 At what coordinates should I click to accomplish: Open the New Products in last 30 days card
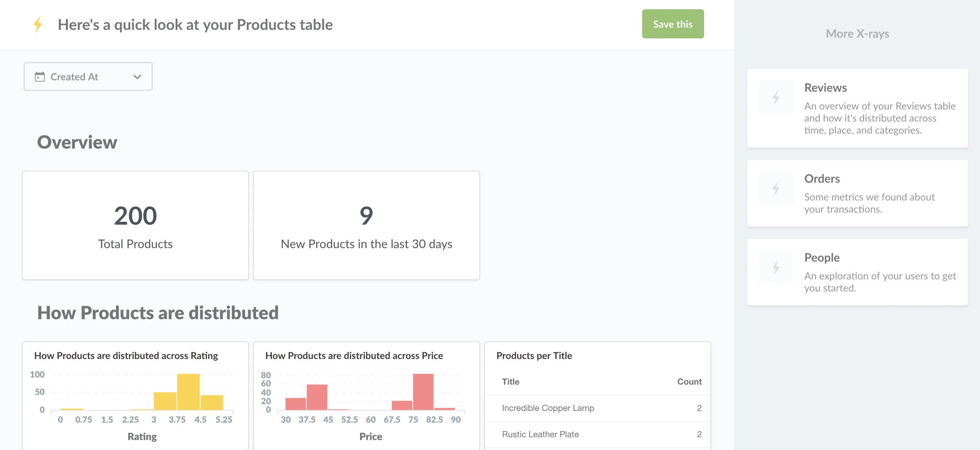pos(366,225)
